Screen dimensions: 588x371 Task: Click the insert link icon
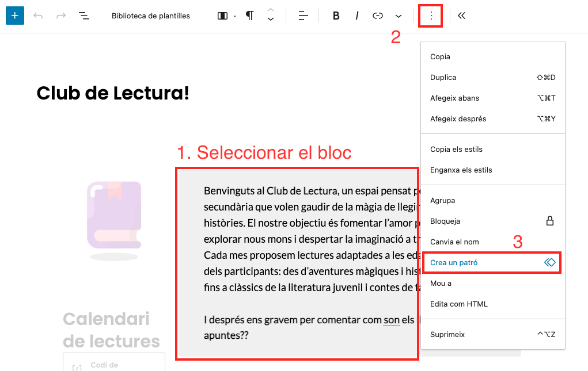click(x=378, y=16)
